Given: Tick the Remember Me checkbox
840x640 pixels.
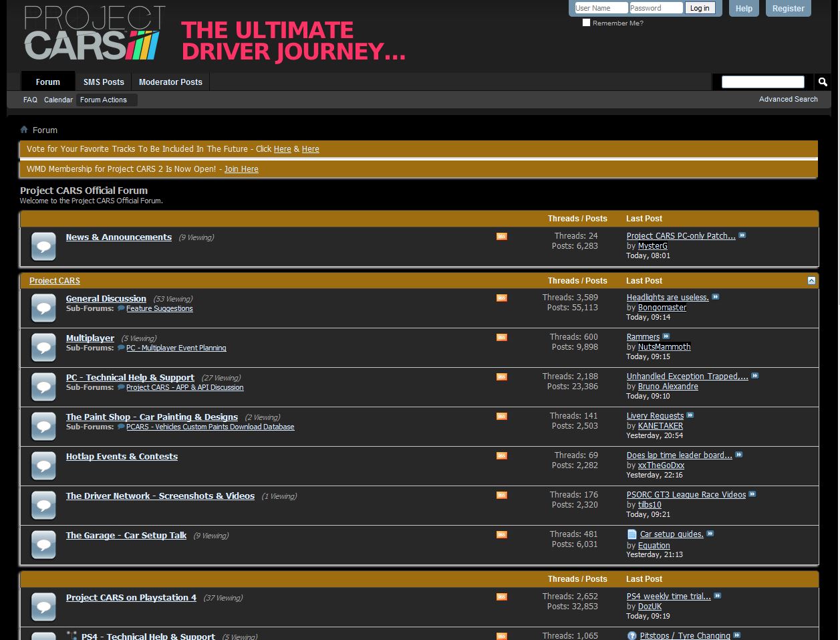Looking at the screenshot, I should (586, 23).
